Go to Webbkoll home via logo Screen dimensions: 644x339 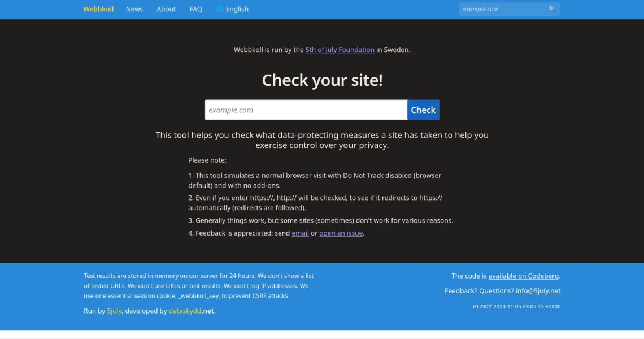tap(98, 9)
